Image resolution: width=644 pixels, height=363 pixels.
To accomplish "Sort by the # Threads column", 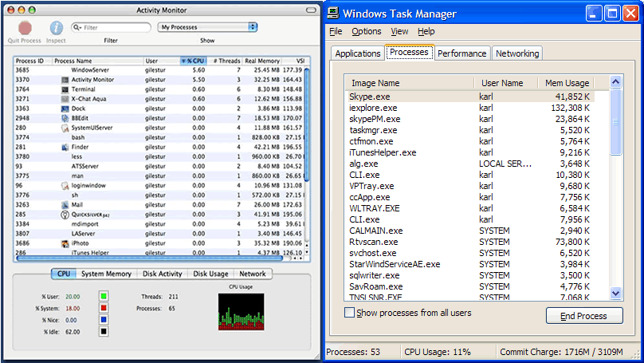I will [225, 61].
